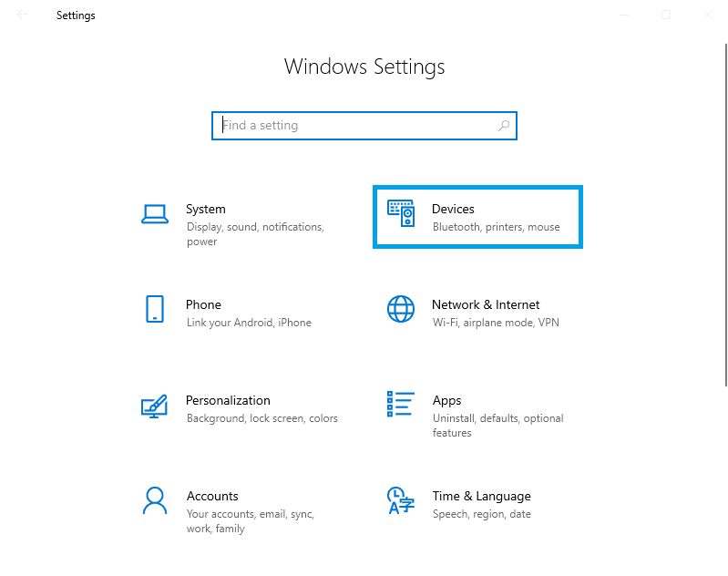Image resolution: width=728 pixels, height=576 pixels.
Task: Click 'Speech, region, date' text
Action: (x=481, y=514)
